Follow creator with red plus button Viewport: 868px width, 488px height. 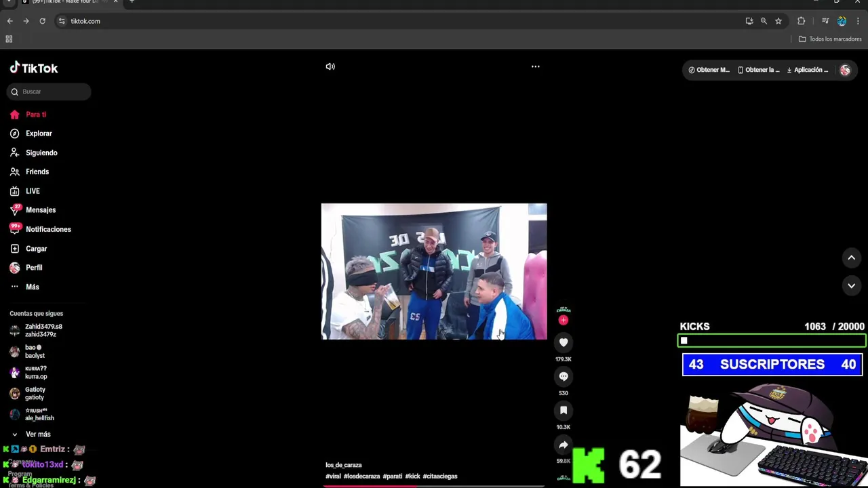564,320
